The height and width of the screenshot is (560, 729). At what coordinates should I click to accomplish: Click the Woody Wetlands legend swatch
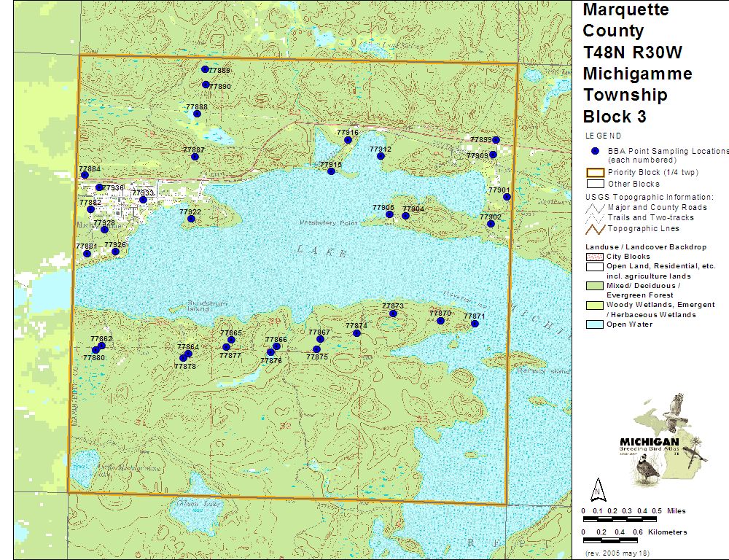(x=594, y=305)
